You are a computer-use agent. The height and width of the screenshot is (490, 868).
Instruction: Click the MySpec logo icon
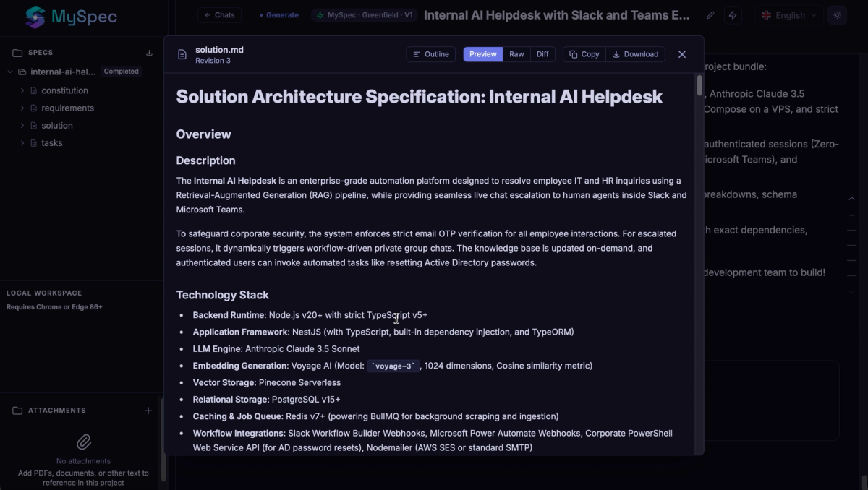click(35, 17)
